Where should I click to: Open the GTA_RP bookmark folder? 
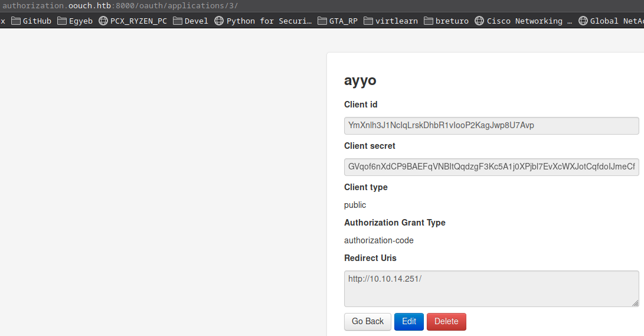[x=338, y=21]
